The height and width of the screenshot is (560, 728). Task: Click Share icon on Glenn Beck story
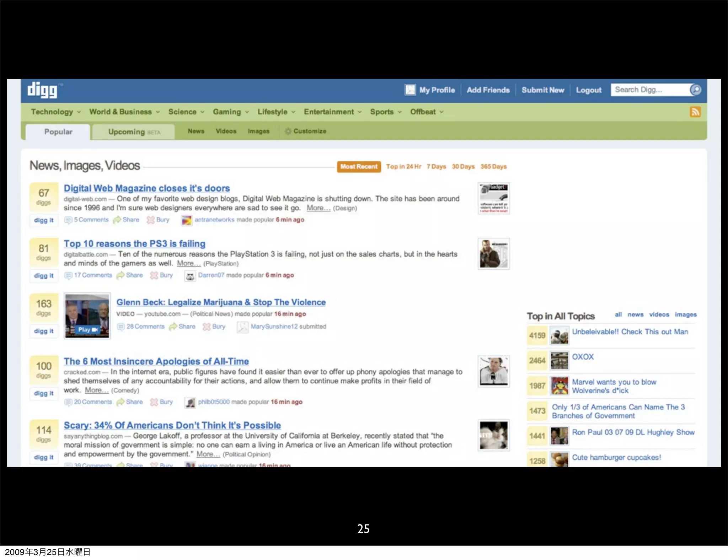173,327
